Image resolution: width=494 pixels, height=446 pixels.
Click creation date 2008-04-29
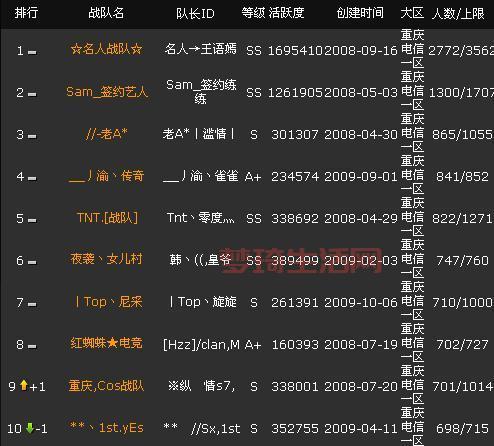(361, 219)
